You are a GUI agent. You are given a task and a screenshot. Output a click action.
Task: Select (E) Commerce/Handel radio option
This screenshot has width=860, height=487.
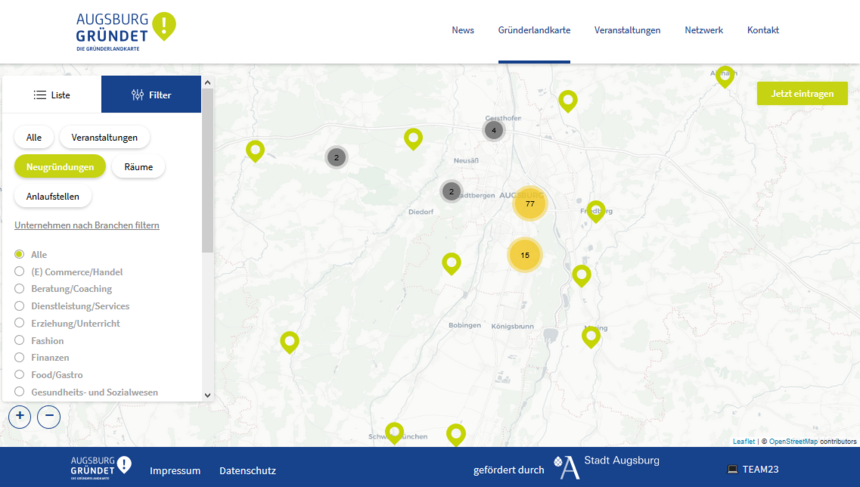coord(19,271)
